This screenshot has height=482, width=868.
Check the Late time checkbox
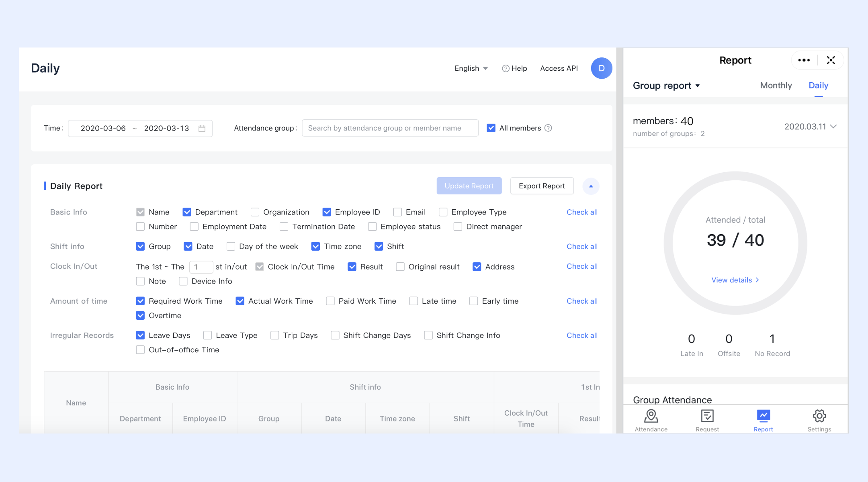tap(413, 301)
